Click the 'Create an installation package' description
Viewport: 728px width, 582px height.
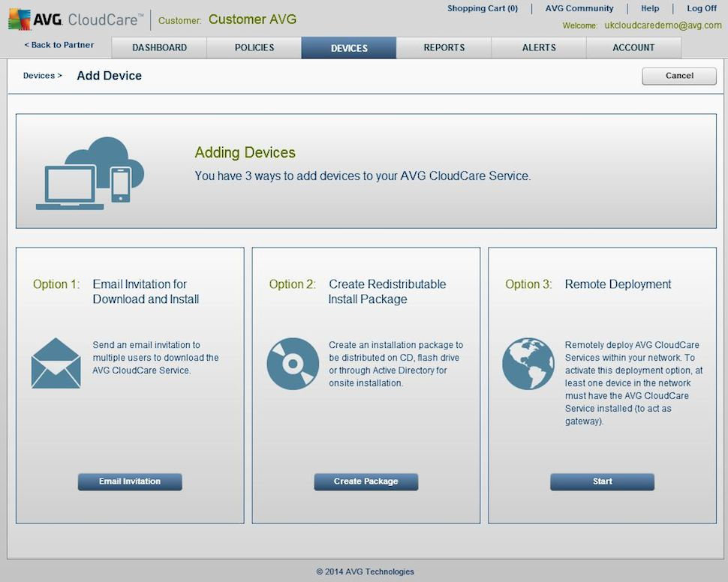tap(396, 364)
